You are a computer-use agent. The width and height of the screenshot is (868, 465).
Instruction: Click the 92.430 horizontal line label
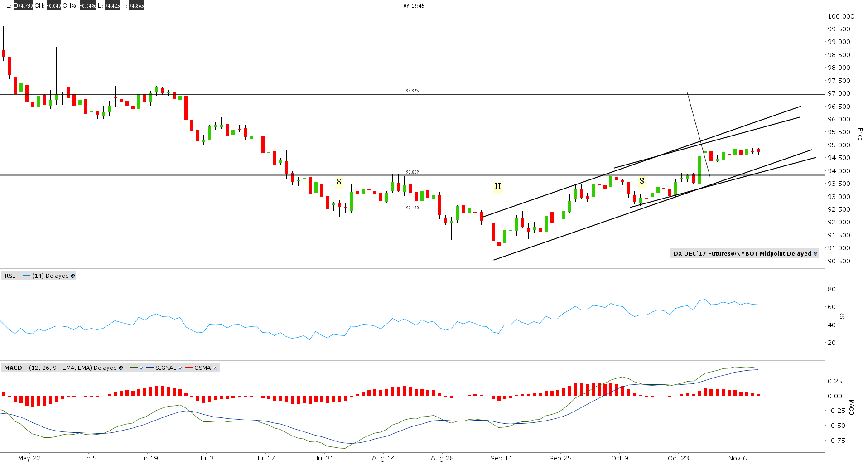(x=412, y=208)
